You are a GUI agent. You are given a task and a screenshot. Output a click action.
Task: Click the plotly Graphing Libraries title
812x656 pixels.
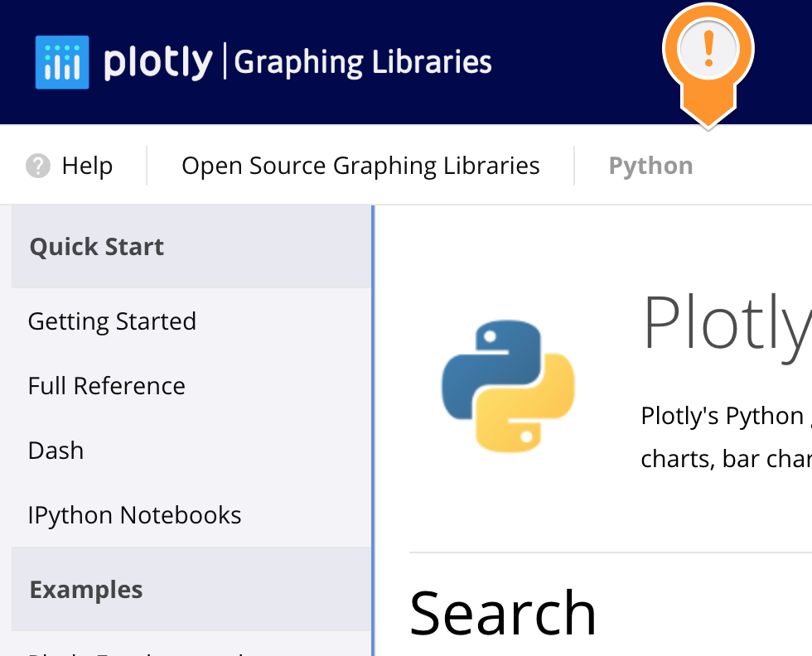click(297, 62)
